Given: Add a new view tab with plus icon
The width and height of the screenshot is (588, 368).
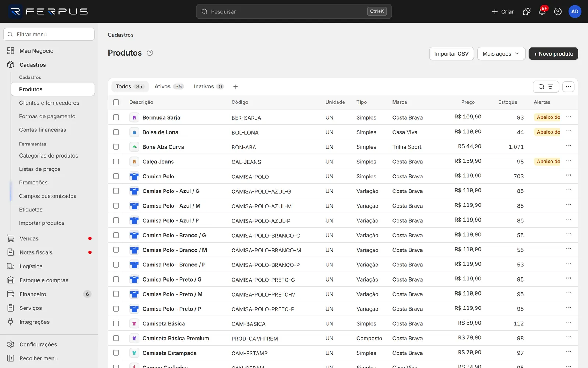Looking at the screenshot, I should (236, 86).
